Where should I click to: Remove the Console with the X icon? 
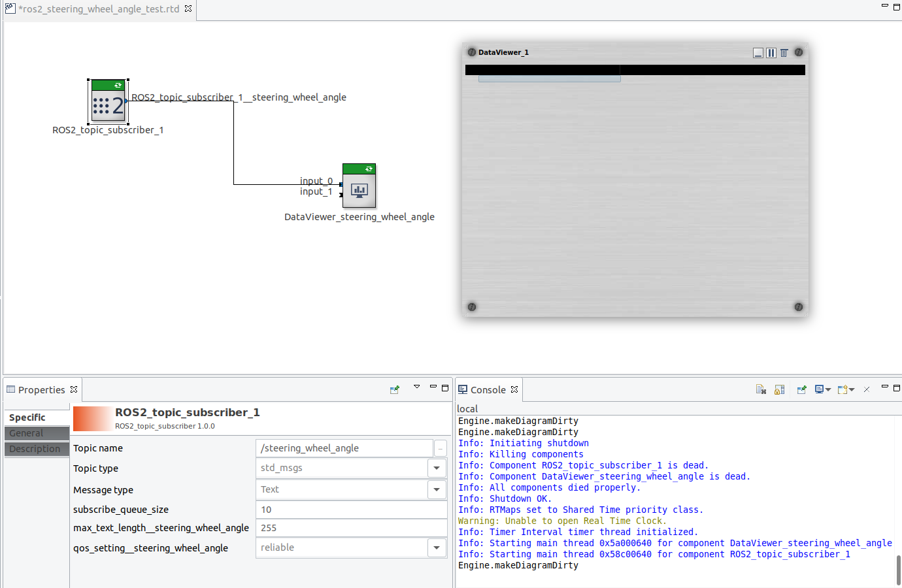pos(867,389)
